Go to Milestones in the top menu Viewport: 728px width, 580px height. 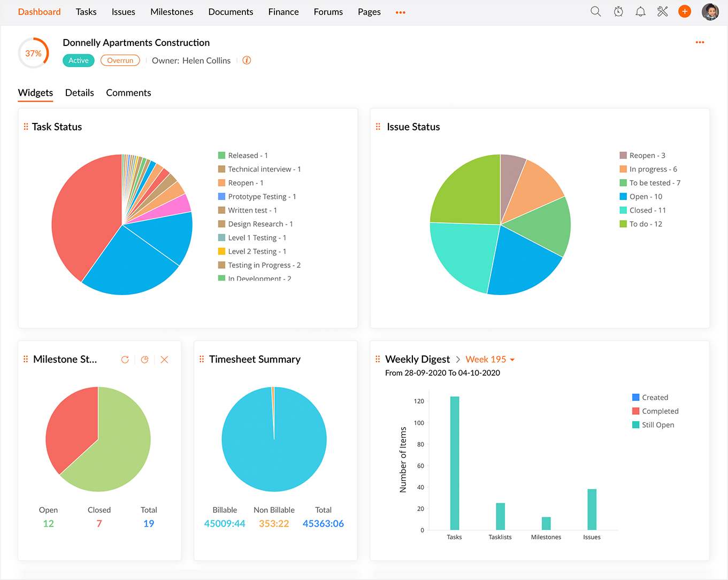(172, 12)
